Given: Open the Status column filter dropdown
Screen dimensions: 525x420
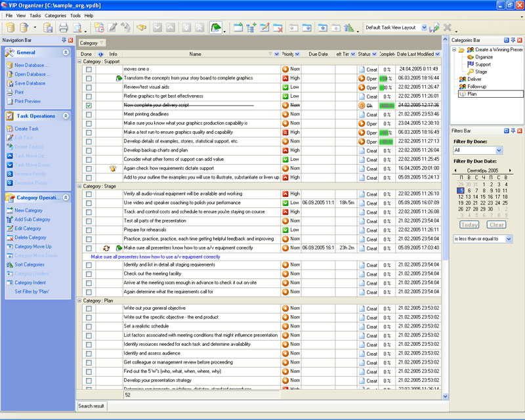Looking at the screenshot, I should pyautogui.click(x=374, y=54).
